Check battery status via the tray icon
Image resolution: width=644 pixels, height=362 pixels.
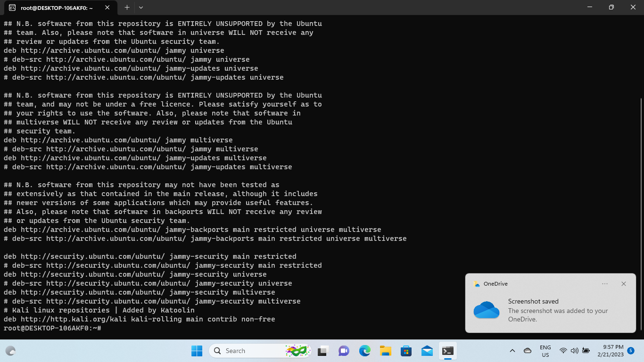(586, 351)
